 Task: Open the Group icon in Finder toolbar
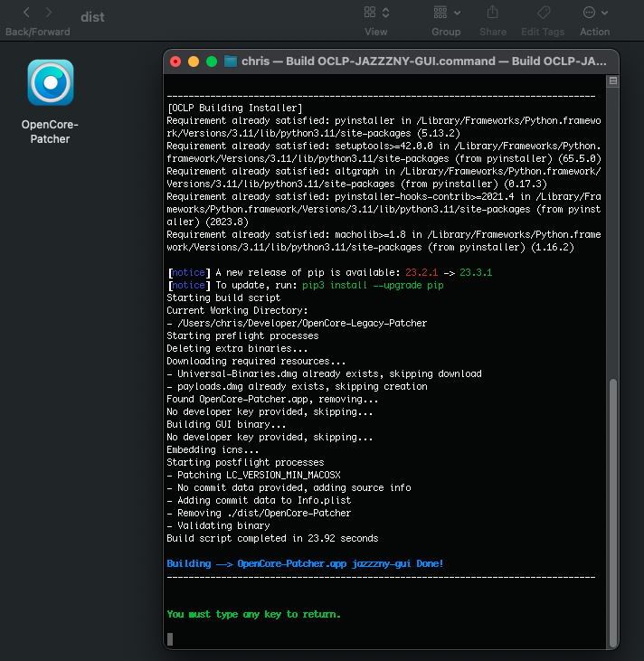(x=440, y=13)
